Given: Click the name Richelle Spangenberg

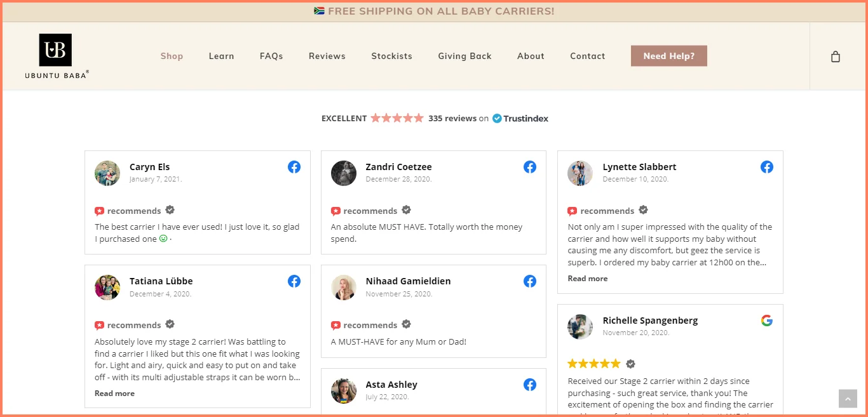Looking at the screenshot, I should (x=650, y=321).
